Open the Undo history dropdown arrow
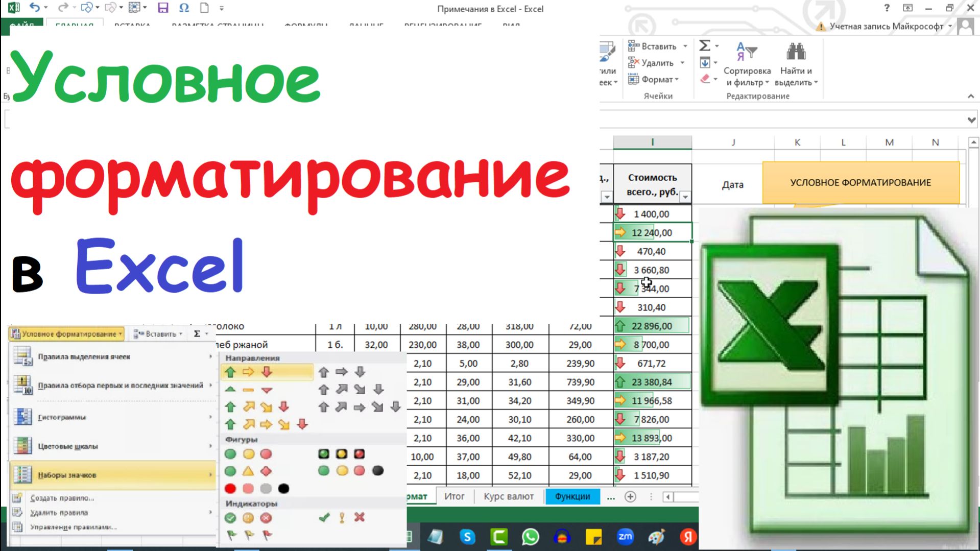 tap(46, 8)
